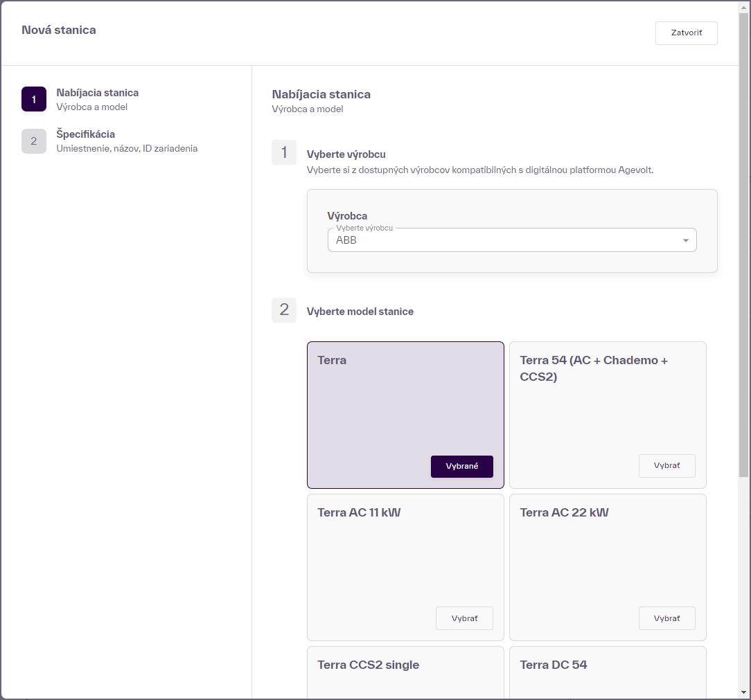Click the scrollbar down arrow
This screenshot has height=700, width=751.
coord(743,692)
